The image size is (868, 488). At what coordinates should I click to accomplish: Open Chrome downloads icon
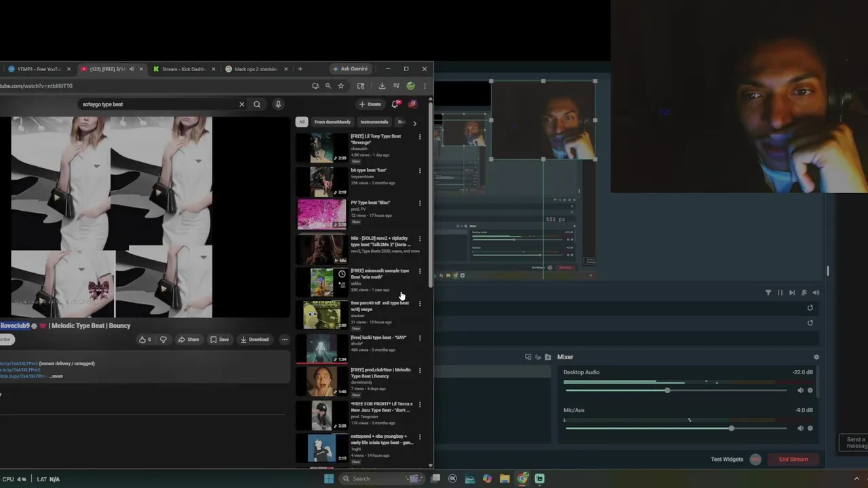(x=382, y=86)
